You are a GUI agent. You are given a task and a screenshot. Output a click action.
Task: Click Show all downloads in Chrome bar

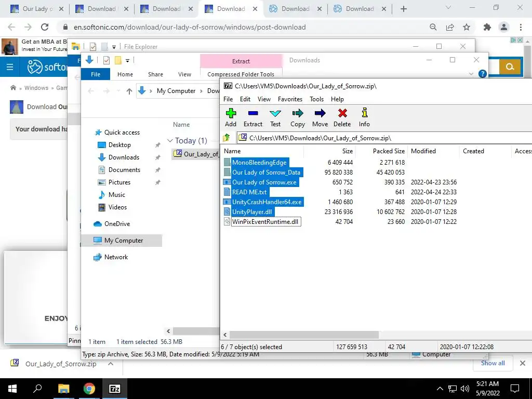pyautogui.click(x=493, y=363)
